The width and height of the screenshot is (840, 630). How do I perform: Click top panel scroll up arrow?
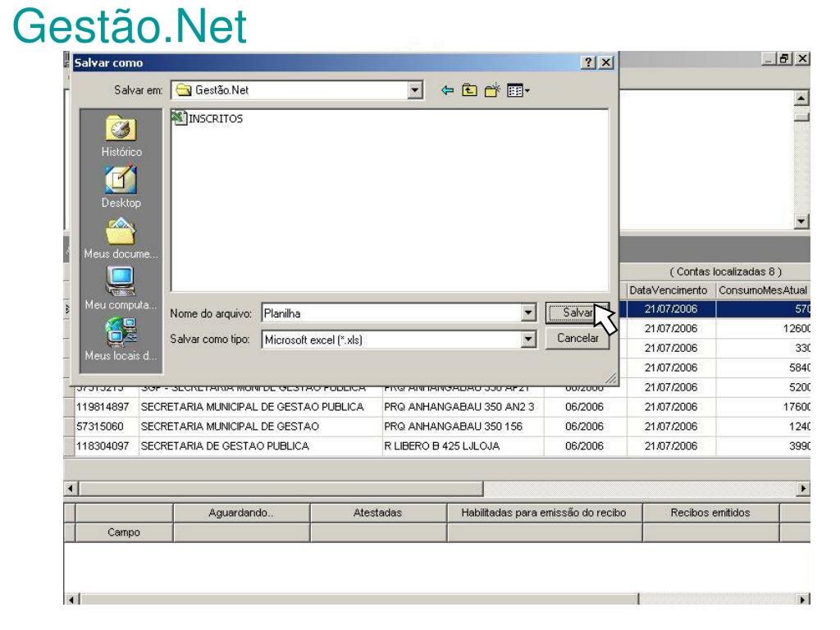pyautogui.click(x=801, y=98)
